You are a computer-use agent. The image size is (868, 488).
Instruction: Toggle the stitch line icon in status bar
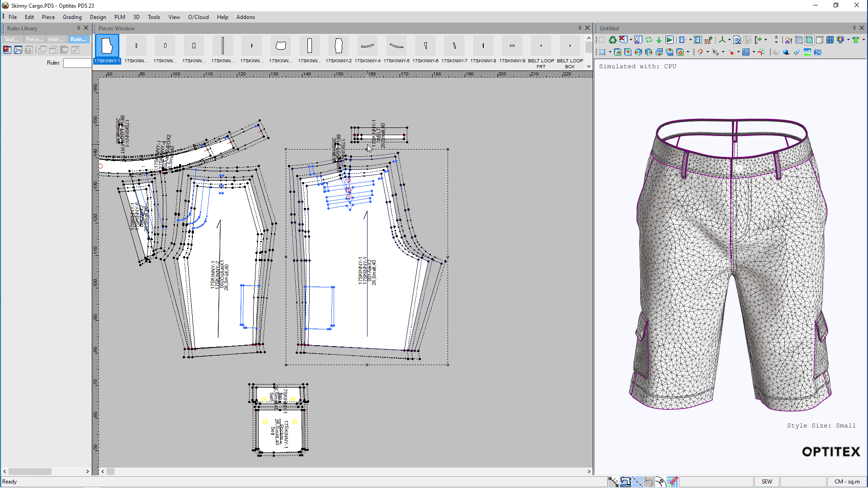click(x=637, y=482)
